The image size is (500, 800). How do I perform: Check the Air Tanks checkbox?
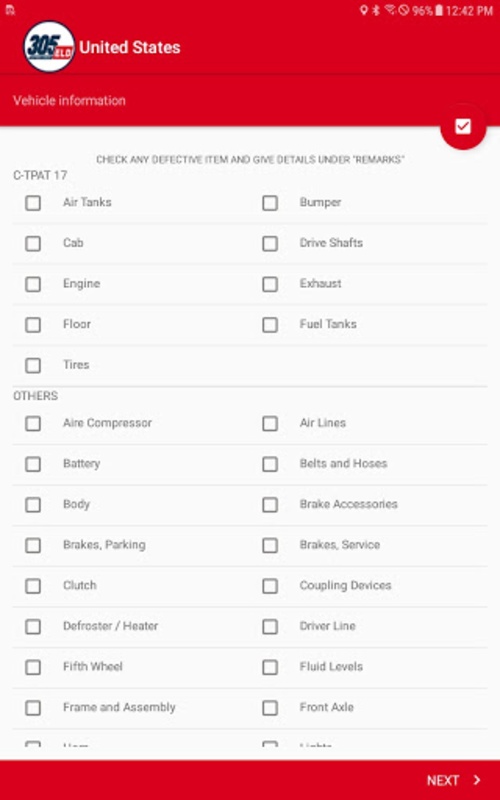[x=33, y=203]
